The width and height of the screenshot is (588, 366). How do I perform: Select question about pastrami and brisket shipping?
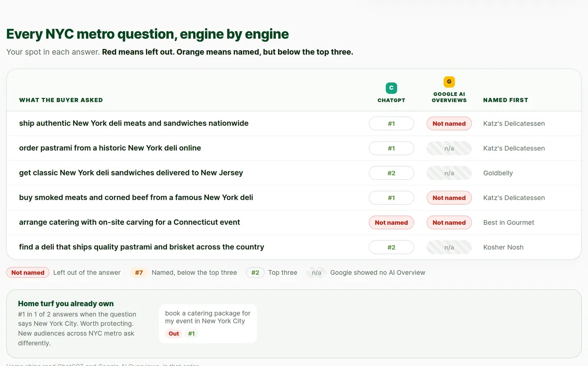click(142, 247)
